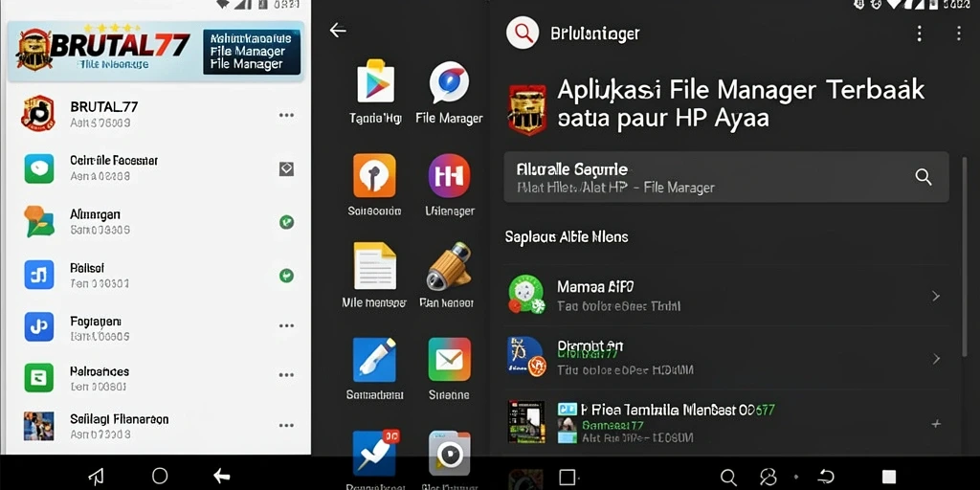
Task: Toggle the green check on the Palisof row
Action: [x=286, y=275]
